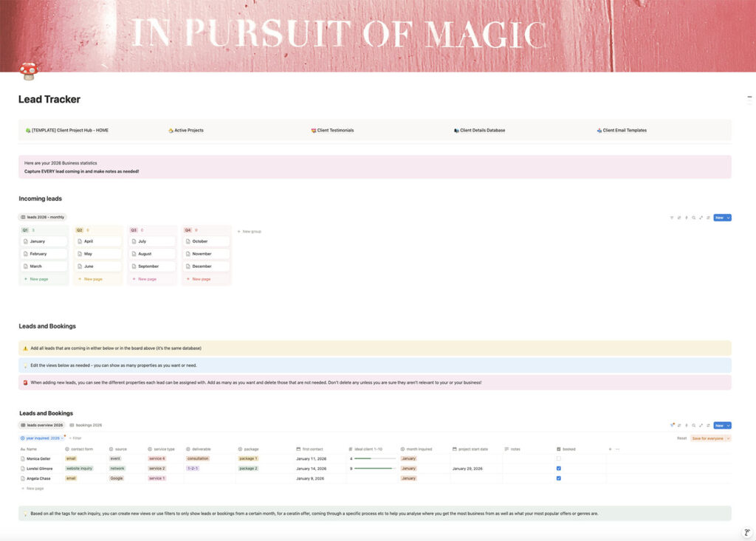Check the booked checkbox for Monica Geller

(559, 458)
